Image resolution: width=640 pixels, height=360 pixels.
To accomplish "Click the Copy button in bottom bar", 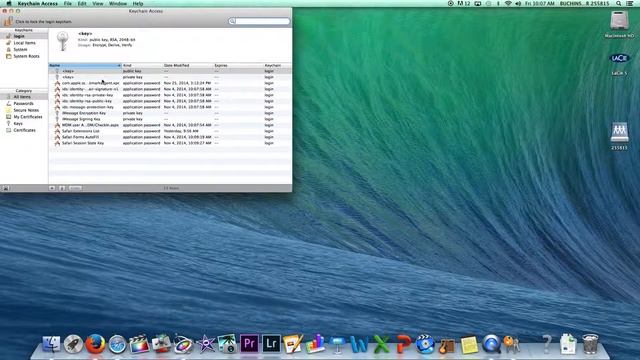I will coord(75,188).
